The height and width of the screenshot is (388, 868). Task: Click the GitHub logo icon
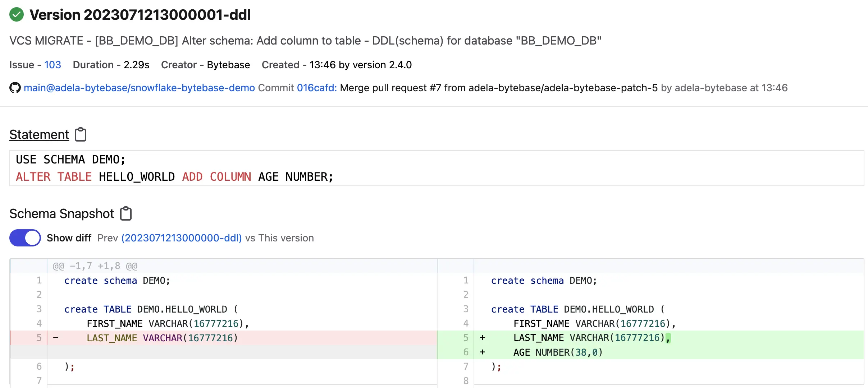(x=15, y=88)
